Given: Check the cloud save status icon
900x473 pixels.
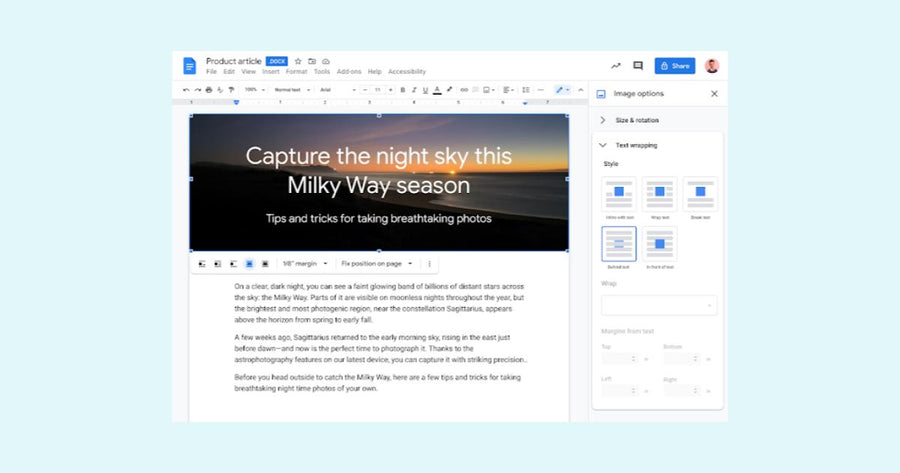Looking at the screenshot, I should coord(326,61).
